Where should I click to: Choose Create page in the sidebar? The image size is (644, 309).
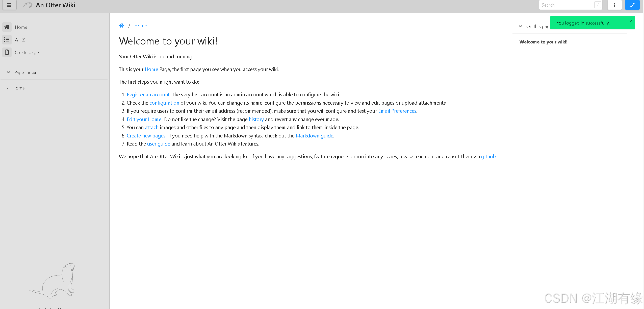click(x=27, y=53)
